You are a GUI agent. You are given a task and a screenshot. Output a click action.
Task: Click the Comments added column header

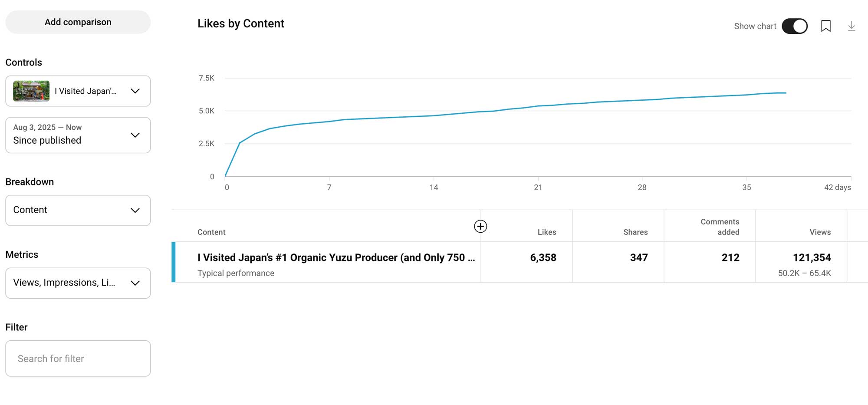pyautogui.click(x=720, y=227)
